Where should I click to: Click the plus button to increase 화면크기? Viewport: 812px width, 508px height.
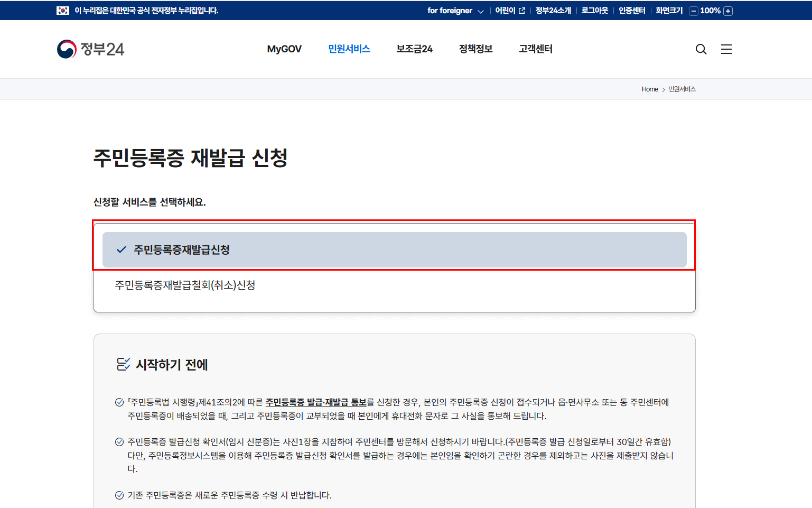[727, 10]
